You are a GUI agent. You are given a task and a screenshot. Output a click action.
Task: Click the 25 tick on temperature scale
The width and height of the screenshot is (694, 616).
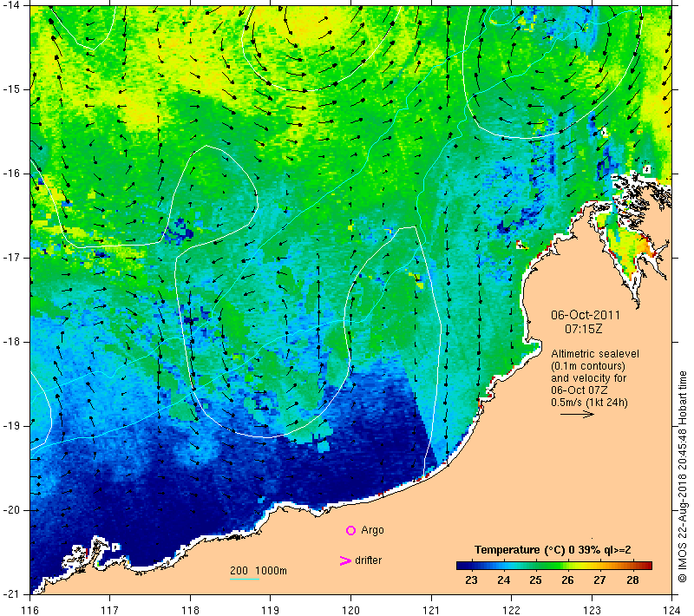tap(535, 580)
